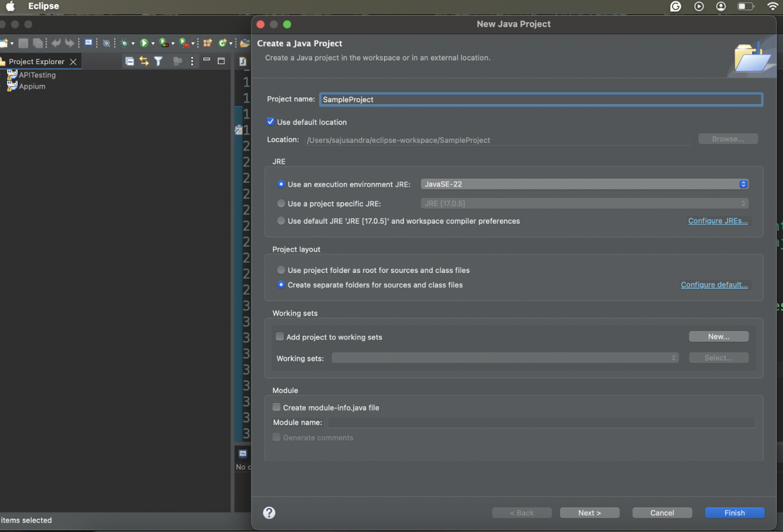Click the Collapse All icon in Project Explorer
Image resolution: width=783 pixels, height=532 pixels.
(x=130, y=61)
